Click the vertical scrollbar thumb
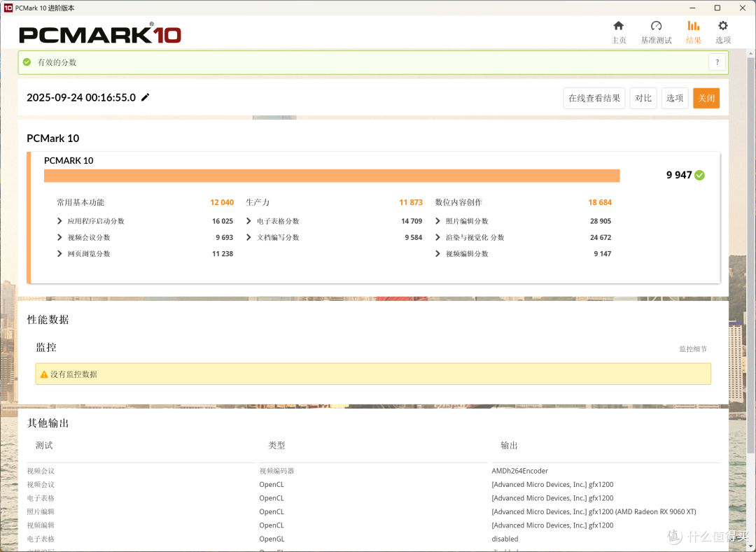The image size is (756, 552). point(750,255)
